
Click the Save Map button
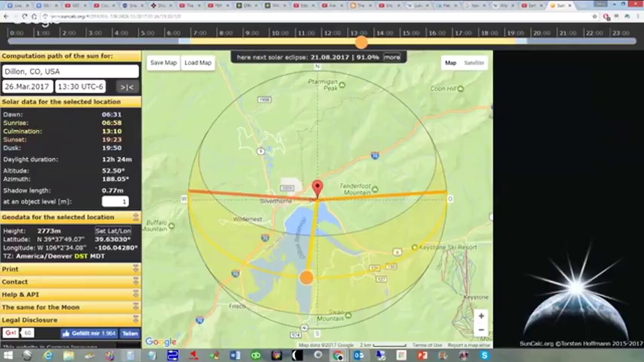pyautogui.click(x=164, y=63)
